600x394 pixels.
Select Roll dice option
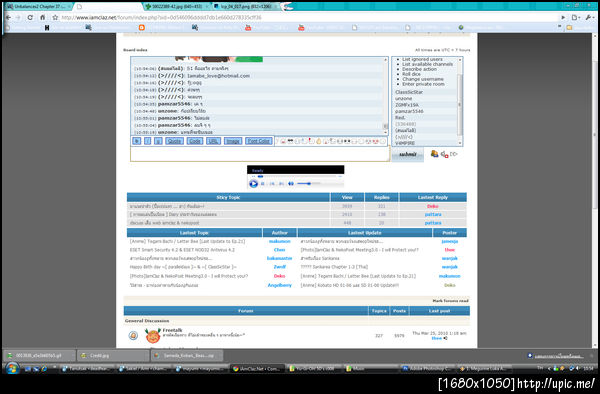[411, 74]
